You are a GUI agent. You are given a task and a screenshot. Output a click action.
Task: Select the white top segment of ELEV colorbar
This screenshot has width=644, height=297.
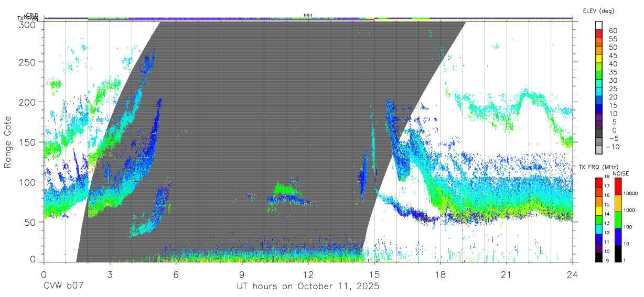tap(599, 25)
